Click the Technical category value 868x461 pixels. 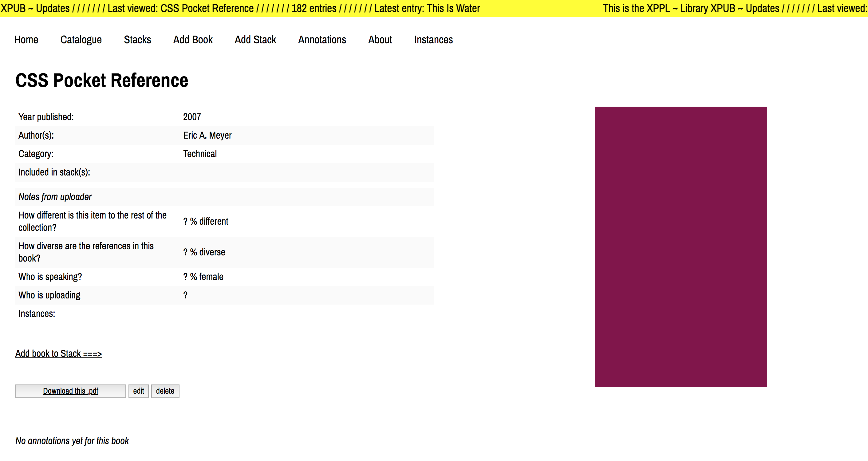[x=200, y=154]
